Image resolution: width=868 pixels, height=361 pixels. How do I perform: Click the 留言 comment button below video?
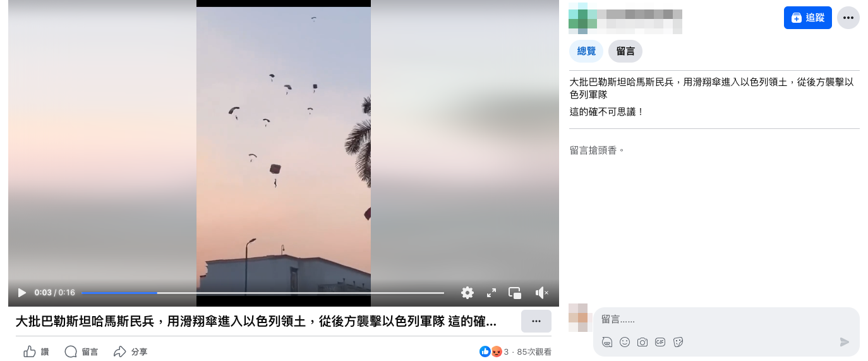81,352
